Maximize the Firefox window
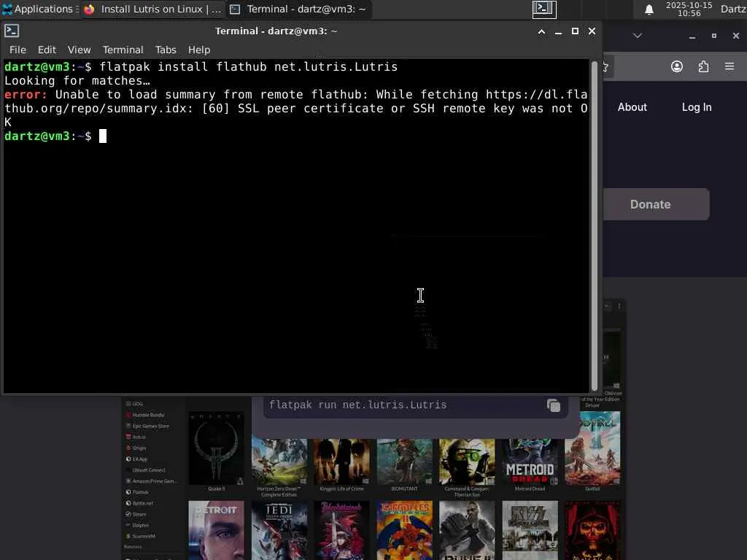This screenshot has width=747, height=560. [713, 36]
